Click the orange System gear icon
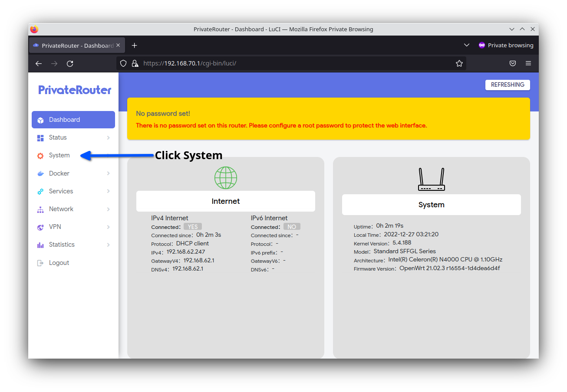The width and height of the screenshot is (567, 392). [40, 156]
